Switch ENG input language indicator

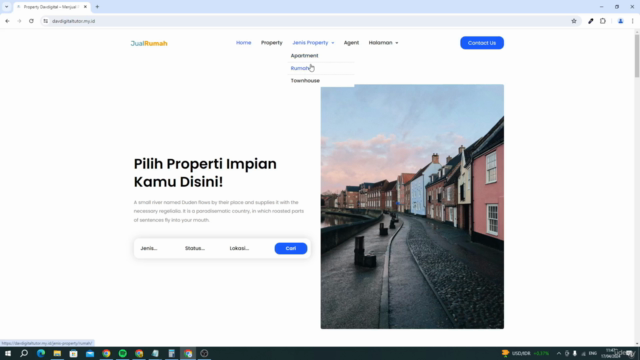(x=593, y=353)
